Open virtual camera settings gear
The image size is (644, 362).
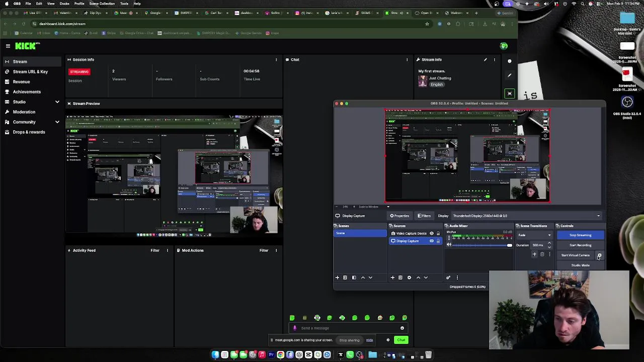coord(599,255)
